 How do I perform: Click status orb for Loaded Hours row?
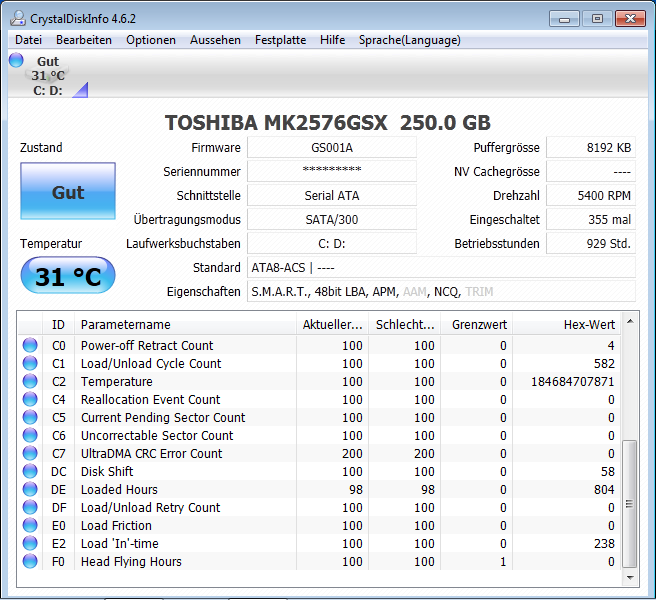[x=30, y=489]
